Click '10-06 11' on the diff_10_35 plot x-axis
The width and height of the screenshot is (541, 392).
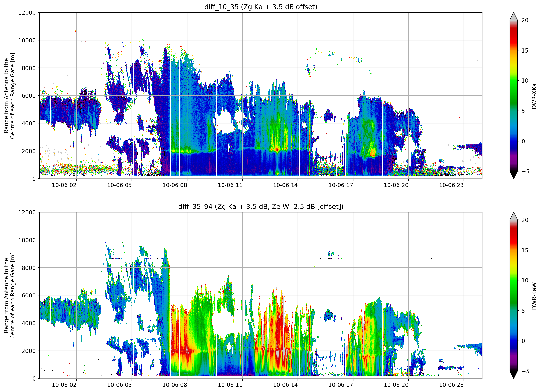[230, 185]
